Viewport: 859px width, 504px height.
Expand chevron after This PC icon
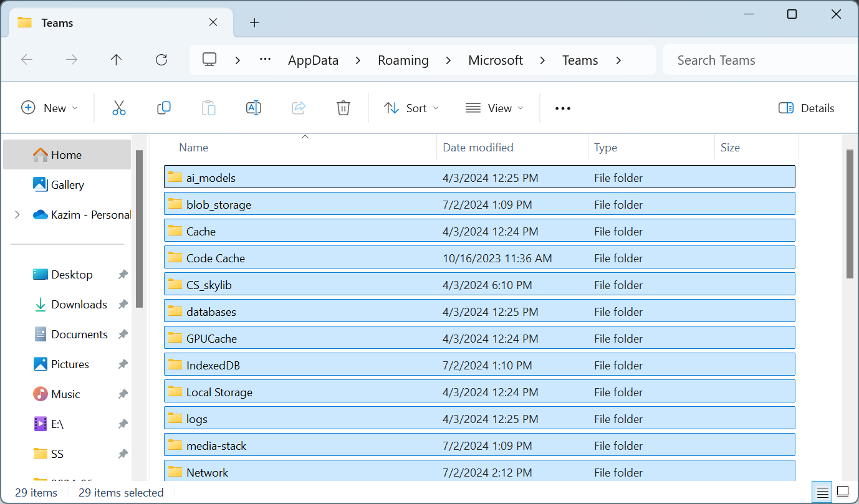point(238,60)
